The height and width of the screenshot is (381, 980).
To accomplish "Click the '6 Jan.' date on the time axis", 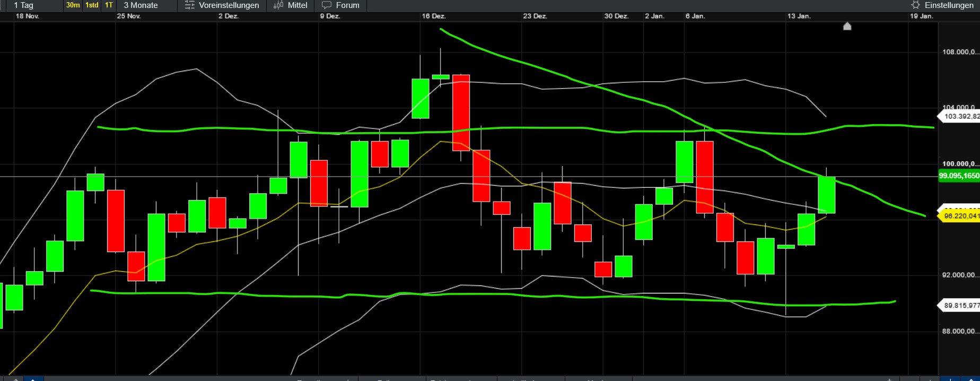I will click(x=695, y=16).
